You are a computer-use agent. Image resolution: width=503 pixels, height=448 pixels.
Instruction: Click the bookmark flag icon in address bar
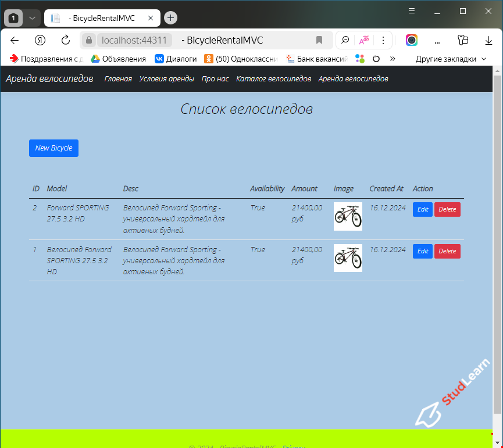(x=319, y=41)
